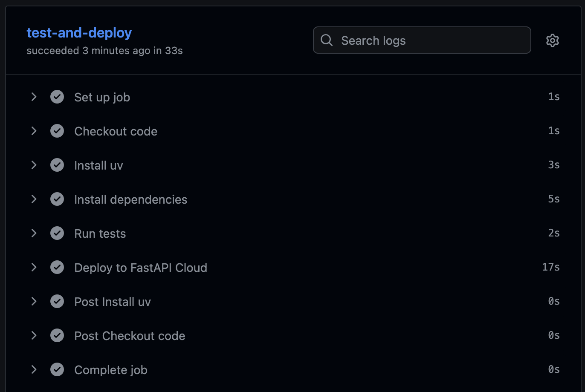Click the 1s duration of Checkout code
Viewport: 585px width, 392px height.
click(554, 131)
